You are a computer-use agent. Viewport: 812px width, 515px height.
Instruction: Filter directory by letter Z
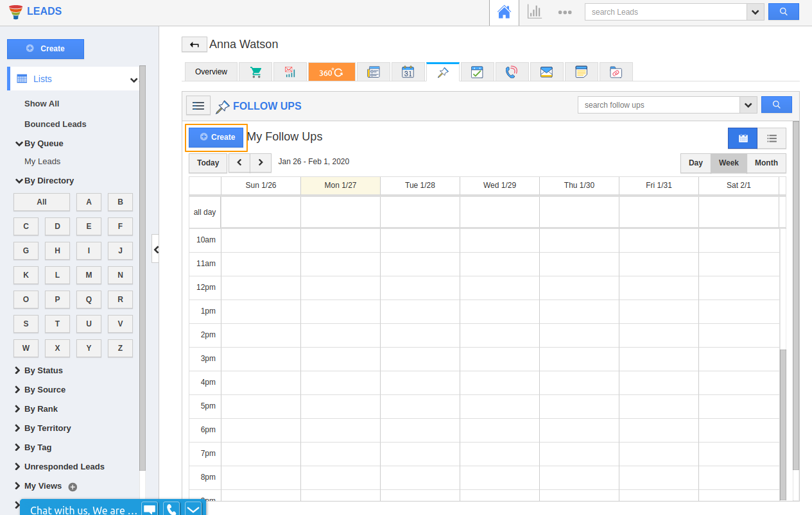click(x=120, y=348)
